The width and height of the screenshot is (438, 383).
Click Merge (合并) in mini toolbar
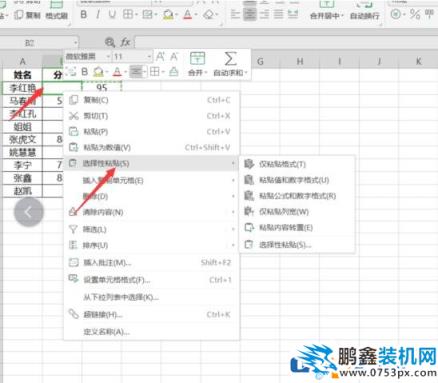click(197, 64)
